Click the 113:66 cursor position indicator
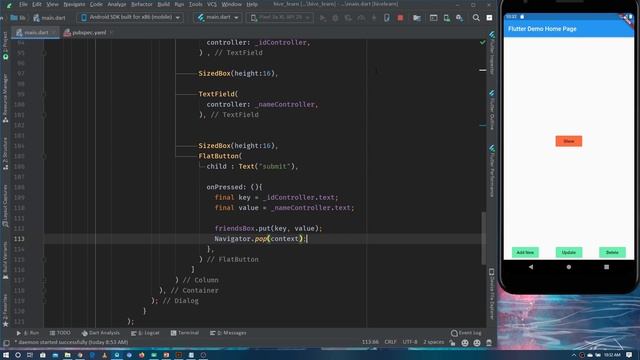The width and height of the screenshot is (640, 360). click(x=370, y=342)
